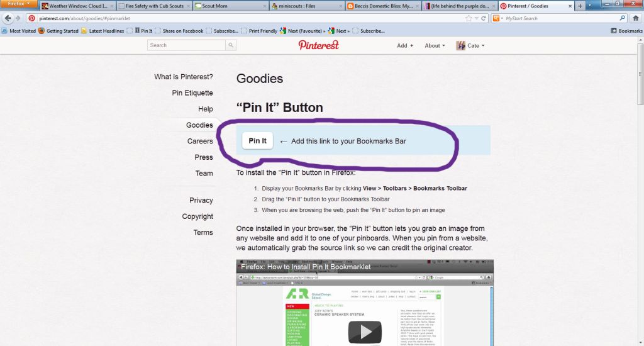Click the Pinterest logo
Screen dimensions: 644x346
319,45
